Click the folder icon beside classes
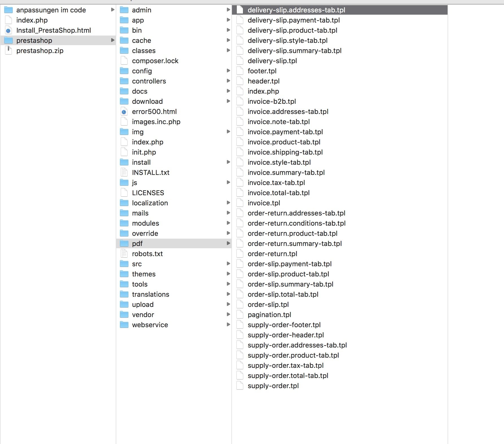504x444 pixels. pyautogui.click(x=124, y=51)
